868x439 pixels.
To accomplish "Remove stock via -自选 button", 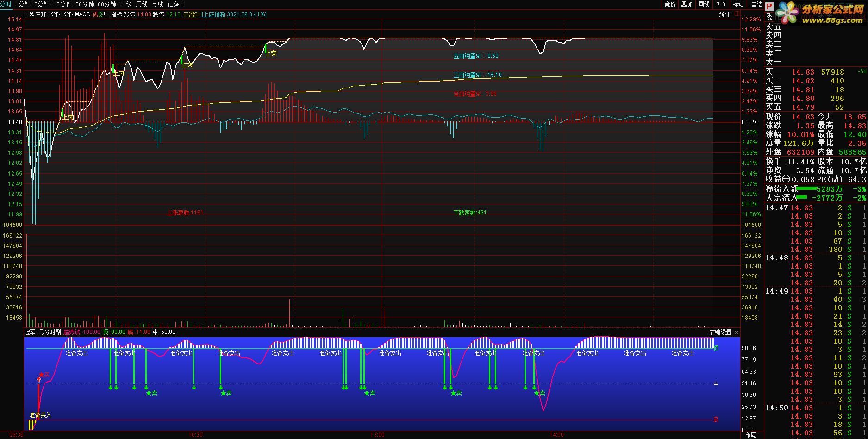I will [x=755, y=4].
